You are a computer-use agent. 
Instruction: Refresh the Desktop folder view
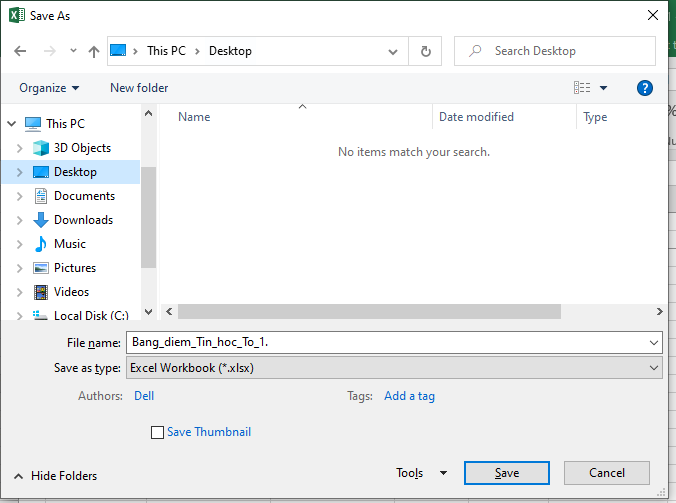click(x=426, y=51)
